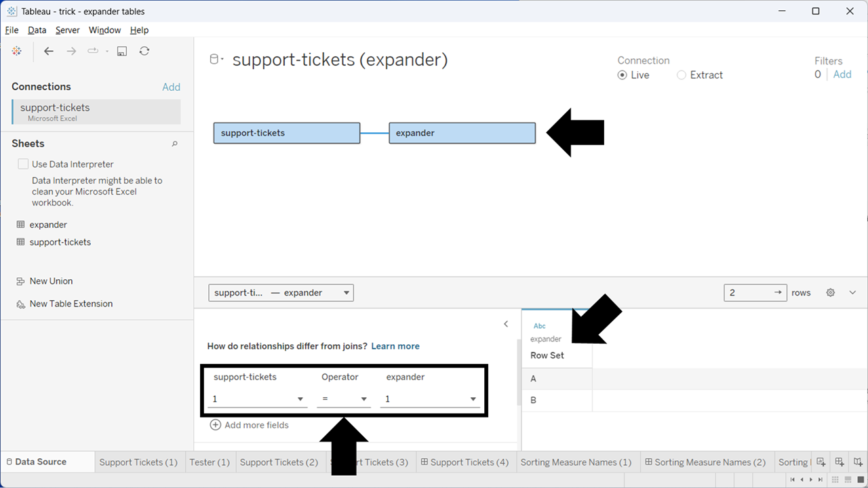The image size is (868, 488).
Task: Select the Live connection radio button
Action: coord(623,75)
